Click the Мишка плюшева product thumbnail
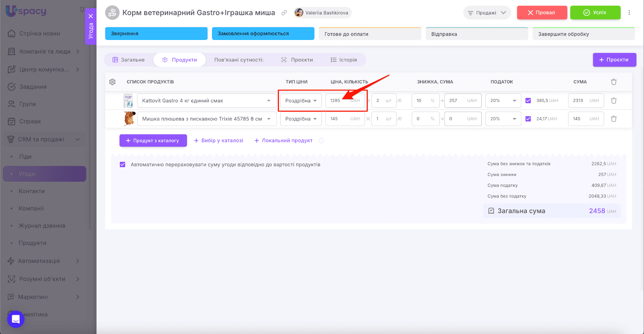The image size is (644, 334). point(129,119)
